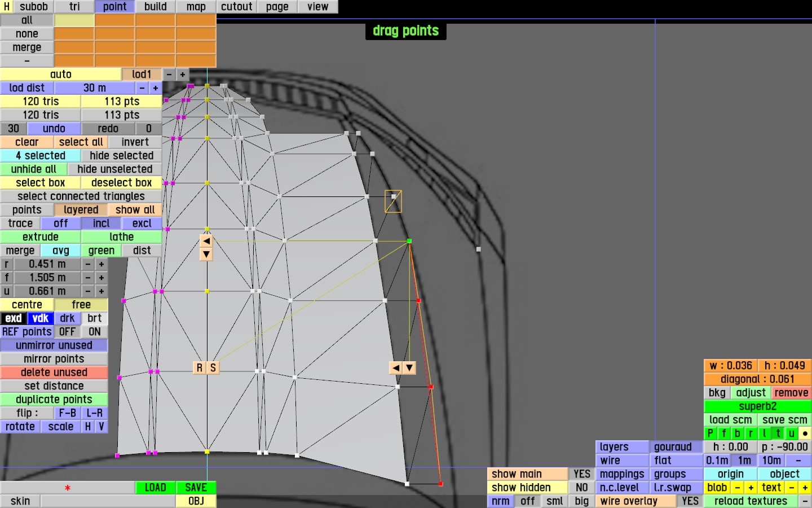The height and width of the screenshot is (508, 812).
Task: Click the R handle in the viewport
Action: pos(200,368)
